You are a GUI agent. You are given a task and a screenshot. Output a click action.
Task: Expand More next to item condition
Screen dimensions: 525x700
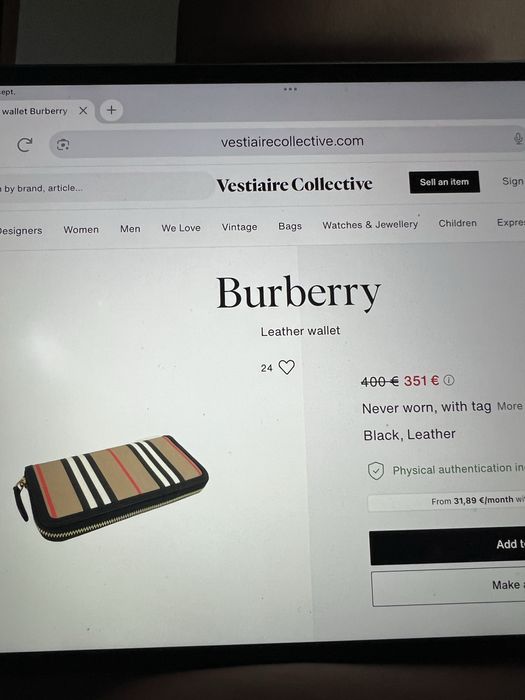pos(509,406)
